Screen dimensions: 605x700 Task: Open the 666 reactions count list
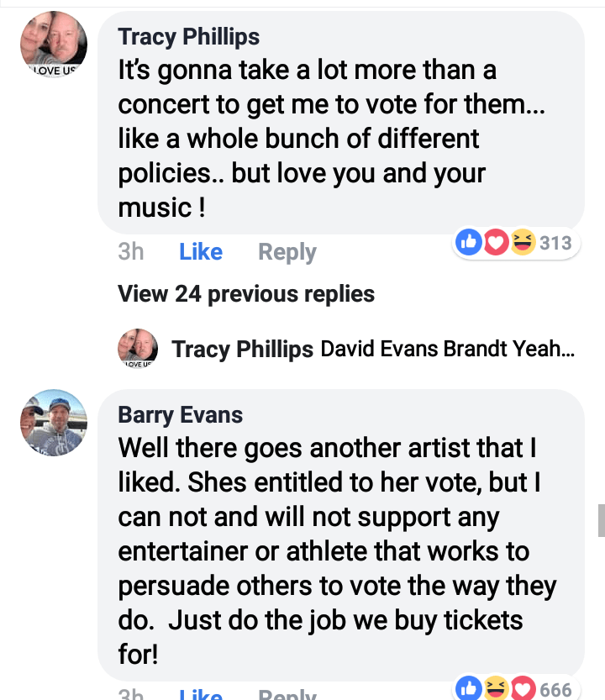tap(555, 690)
